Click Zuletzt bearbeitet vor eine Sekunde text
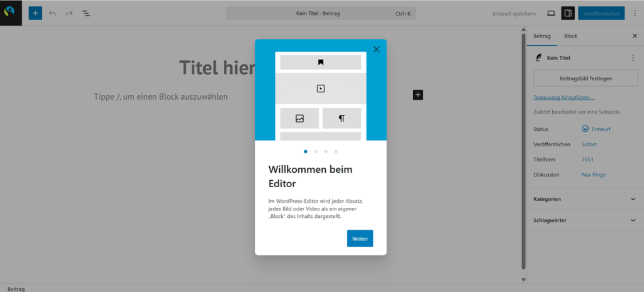Screen dimensions: 644x292 tap(577, 112)
